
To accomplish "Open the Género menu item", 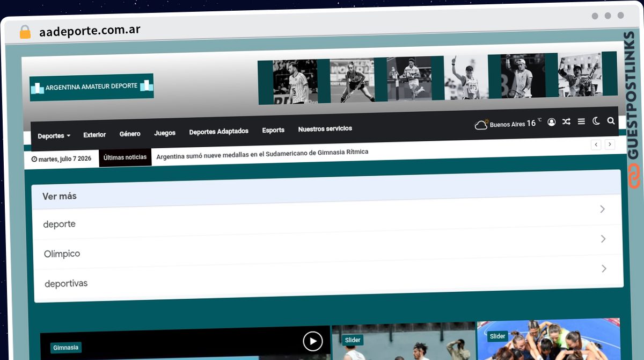I will pos(130,134).
